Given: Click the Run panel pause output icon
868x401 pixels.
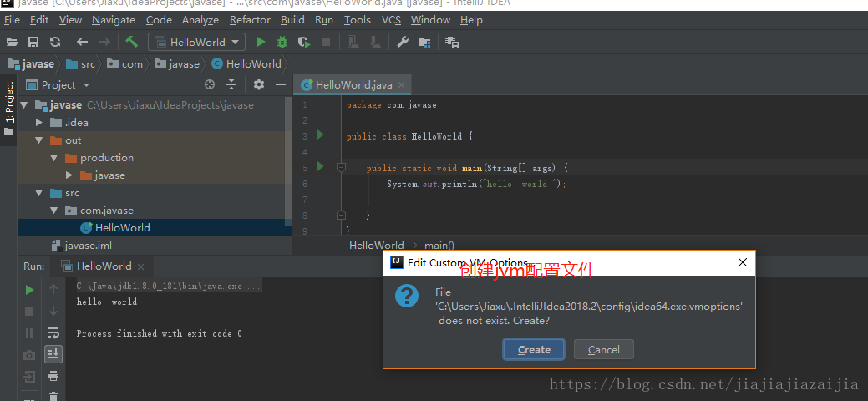Looking at the screenshot, I should 30,332.
